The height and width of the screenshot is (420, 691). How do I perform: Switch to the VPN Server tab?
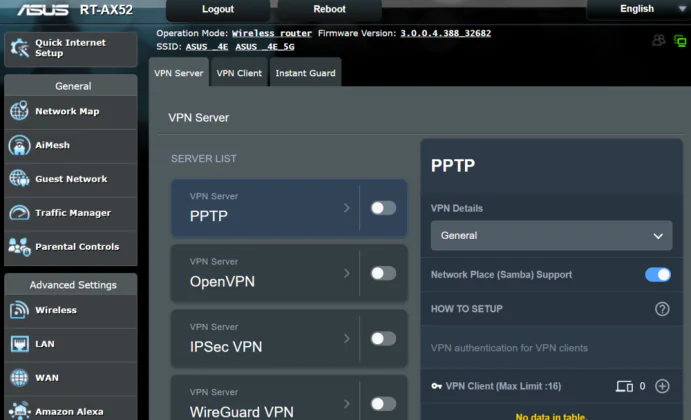tap(178, 73)
